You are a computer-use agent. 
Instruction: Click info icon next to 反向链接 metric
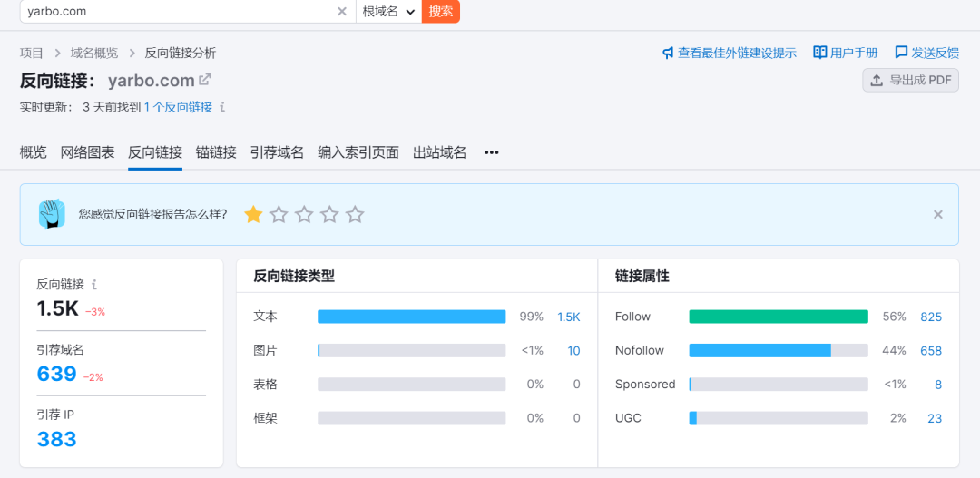pos(94,284)
